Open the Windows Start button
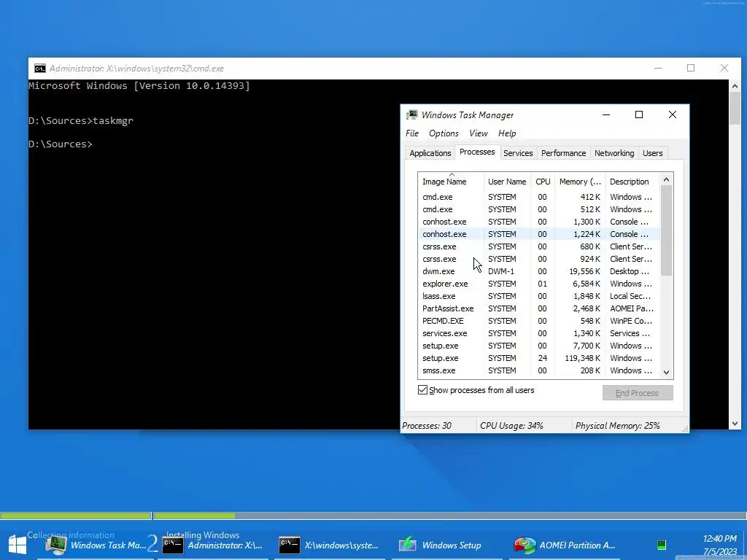The width and height of the screenshot is (747, 560). pyautogui.click(x=18, y=545)
